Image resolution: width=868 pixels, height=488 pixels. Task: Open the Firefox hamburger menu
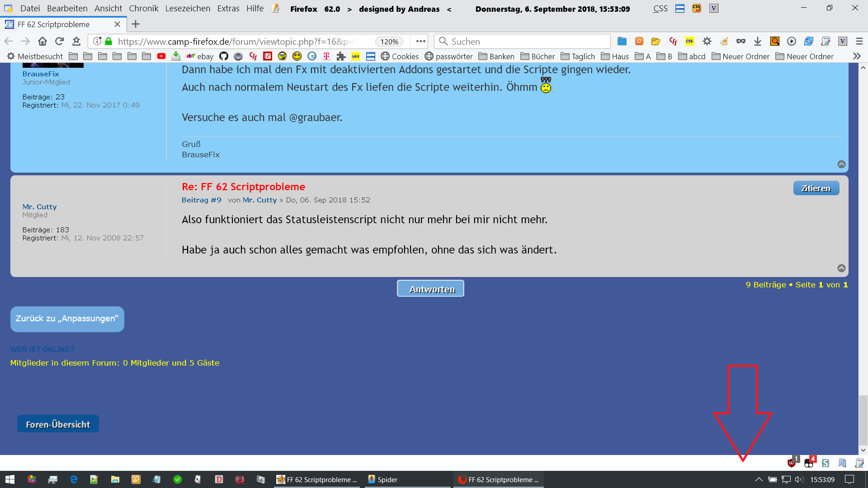(x=859, y=42)
